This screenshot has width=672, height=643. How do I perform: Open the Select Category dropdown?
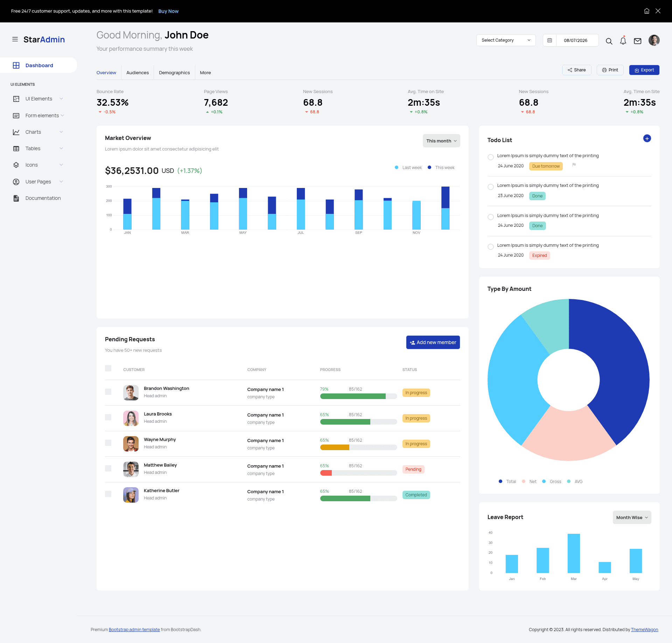click(x=506, y=40)
